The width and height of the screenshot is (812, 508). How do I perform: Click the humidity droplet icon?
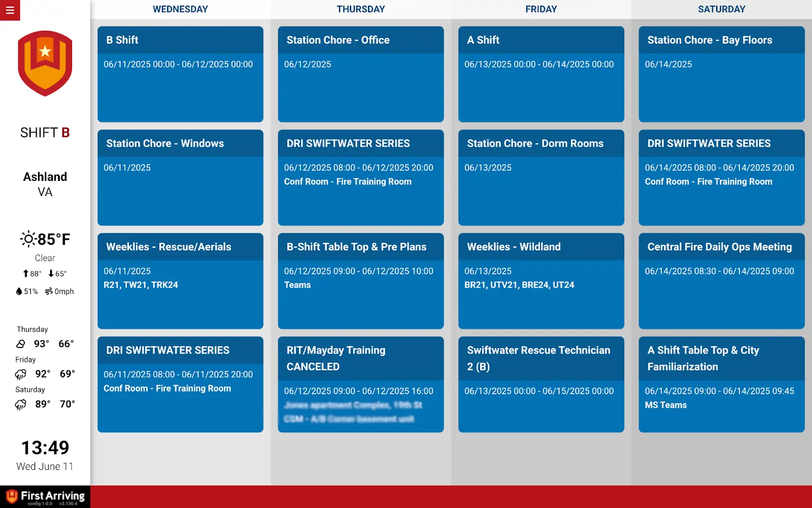click(19, 291)
